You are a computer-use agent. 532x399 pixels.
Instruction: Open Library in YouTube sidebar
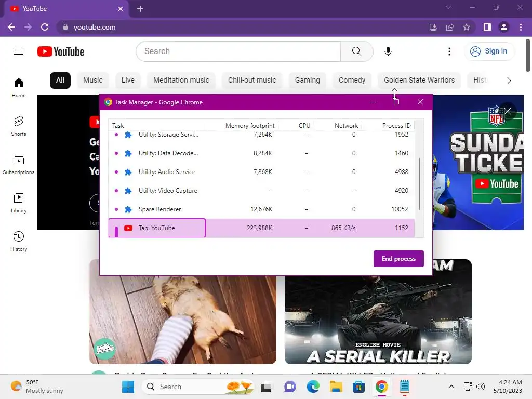[19, 203]
